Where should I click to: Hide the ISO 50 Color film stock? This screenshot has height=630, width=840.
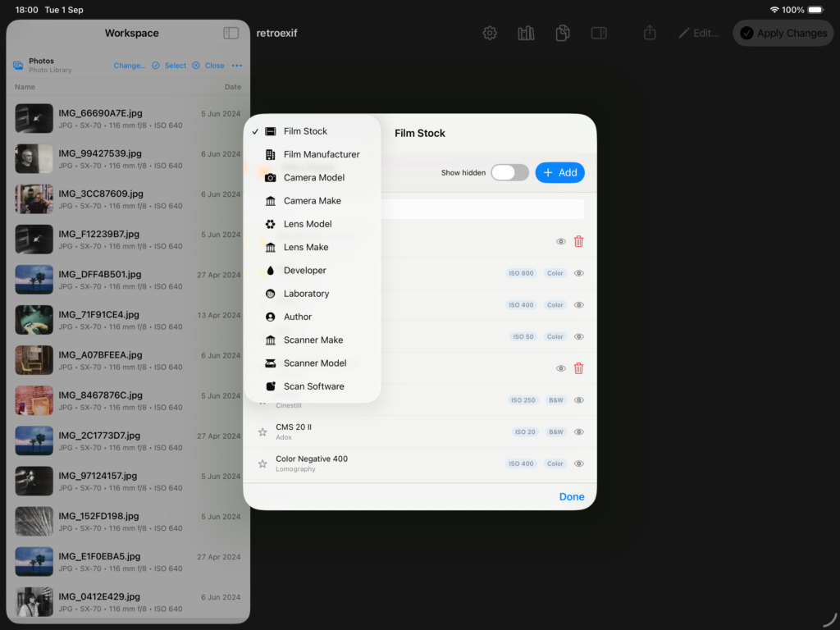coord(579,337)
